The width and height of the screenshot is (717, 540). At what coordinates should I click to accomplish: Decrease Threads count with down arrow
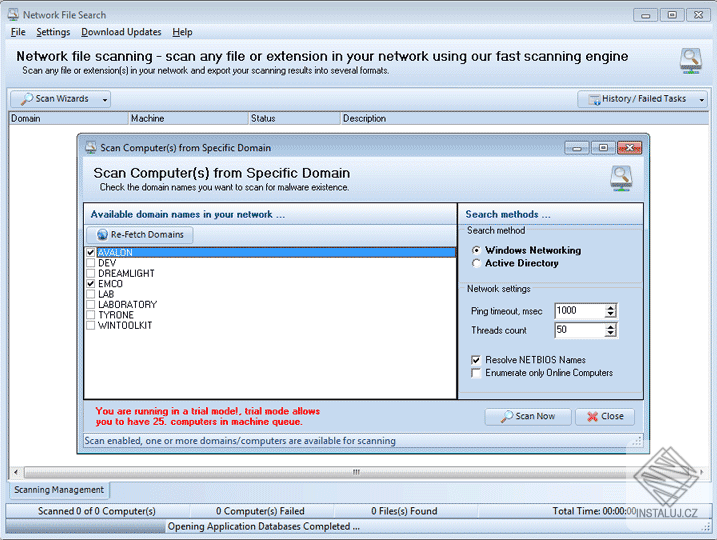(x=610, y=334)
